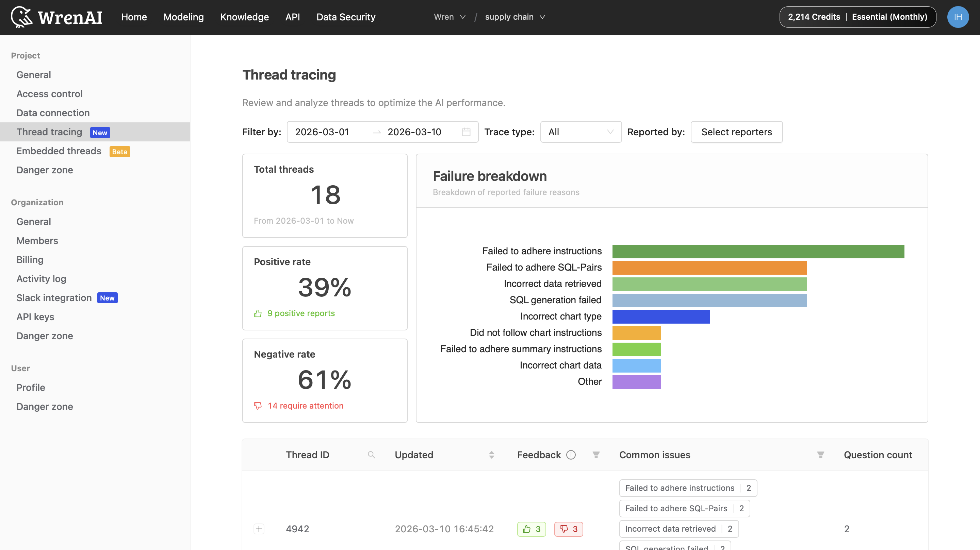Image resolution: width=980 pixels, height=550 pixels.
Task: Expand thread 4942 row details
Action: (259, 529)
